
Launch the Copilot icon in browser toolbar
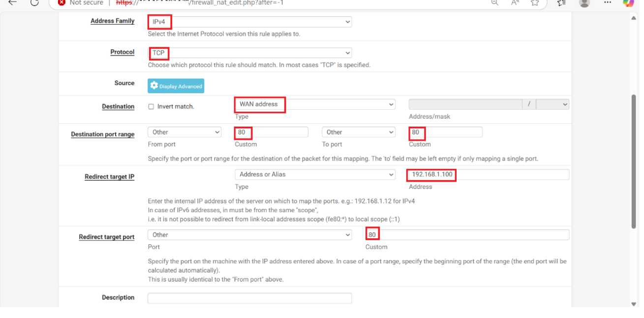click(628, 2)
